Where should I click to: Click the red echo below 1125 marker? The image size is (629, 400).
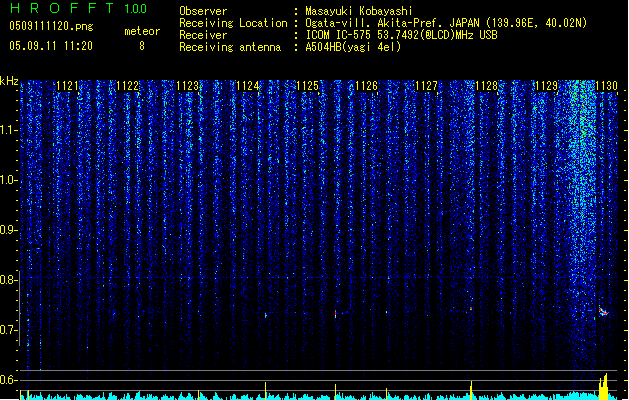point(335,314)
